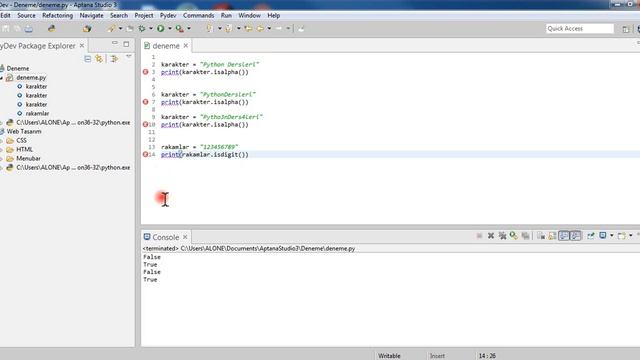Click the Writable status bar entry

tap(389, 356)
